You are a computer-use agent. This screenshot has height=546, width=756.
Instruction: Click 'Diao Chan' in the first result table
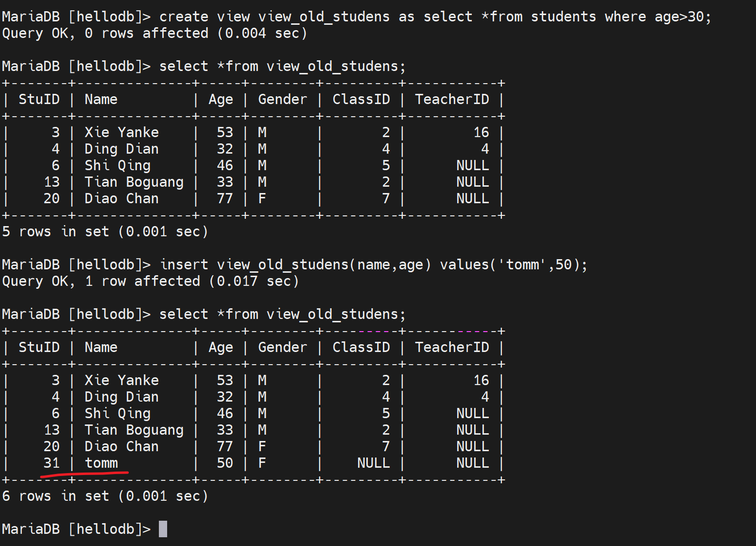[121, 198]
